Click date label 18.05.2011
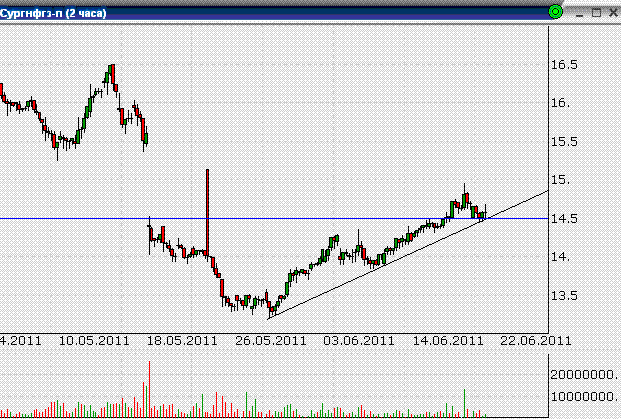The height and width of the screenshot is (419, 621). tap(182, 341)
